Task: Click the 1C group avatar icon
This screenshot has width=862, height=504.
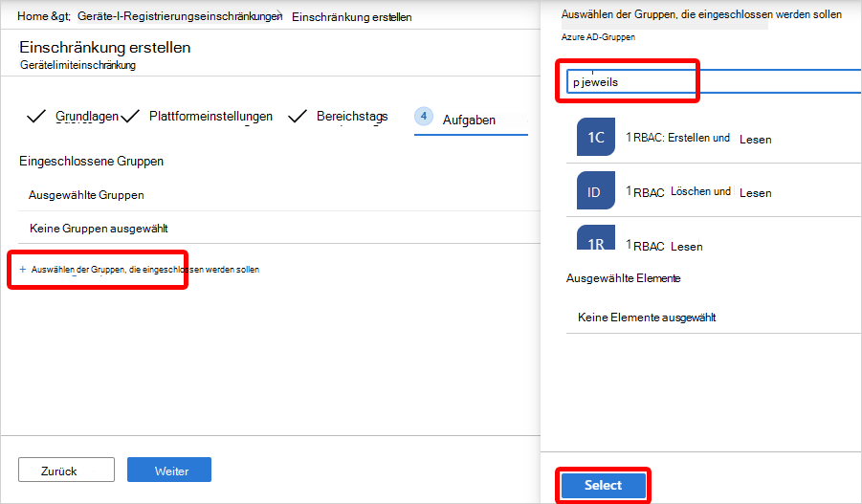Action: point(595,137)
